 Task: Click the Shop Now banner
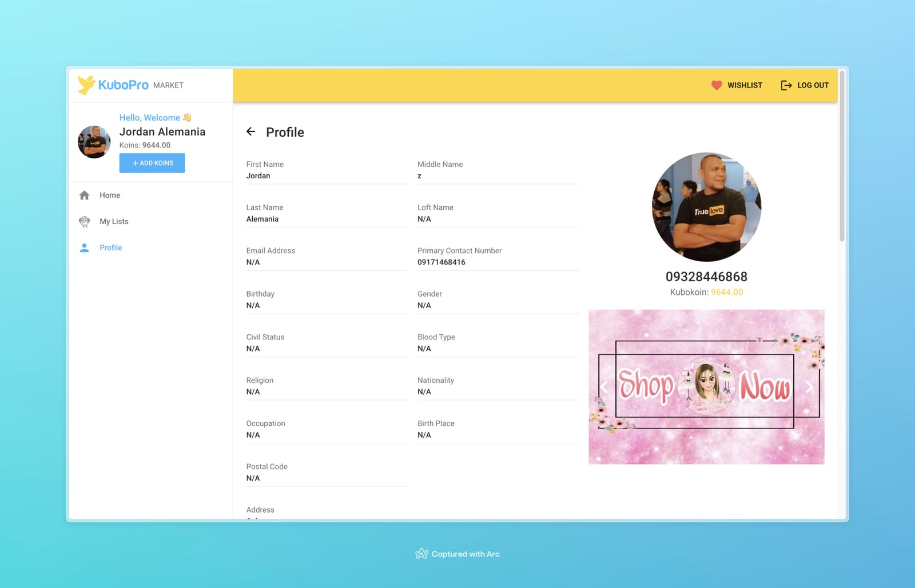pyautogui.click(x=706, y=387)
